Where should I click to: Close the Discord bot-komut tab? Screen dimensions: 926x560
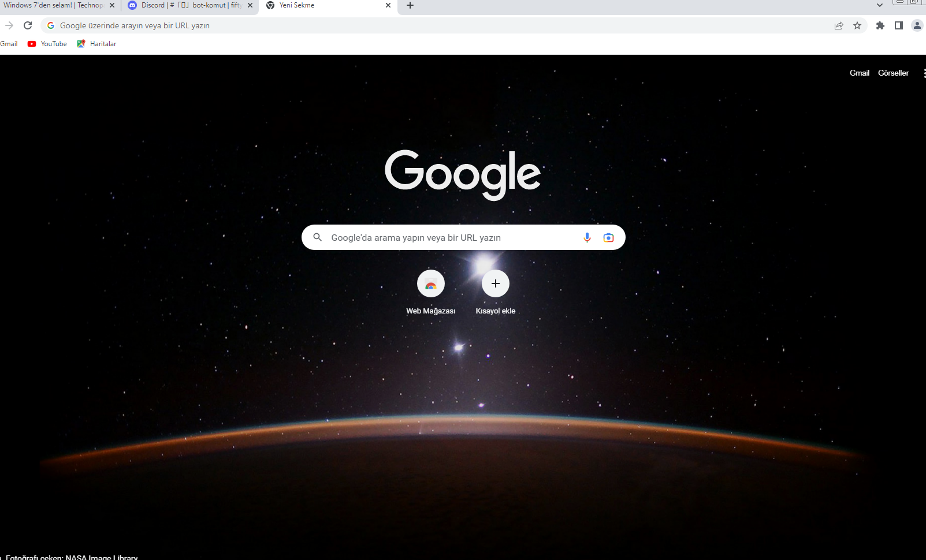[x=250, y=5]
